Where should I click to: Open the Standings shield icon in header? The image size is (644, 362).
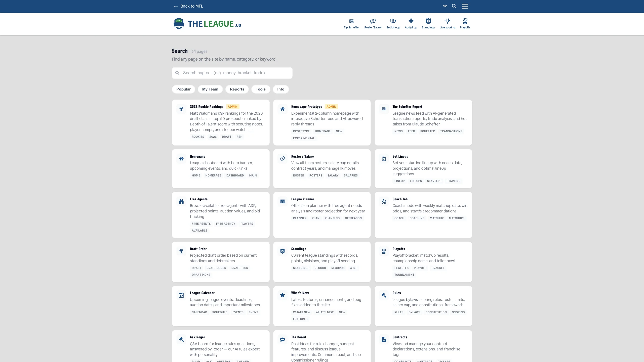coord(428,21)
